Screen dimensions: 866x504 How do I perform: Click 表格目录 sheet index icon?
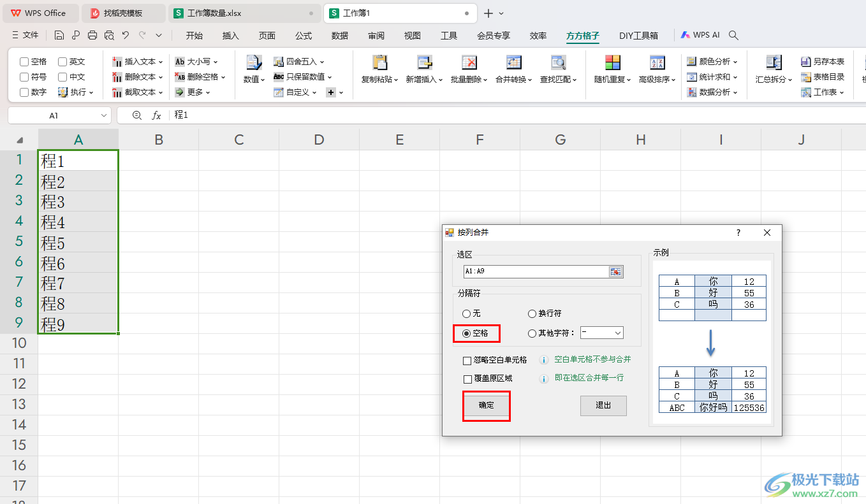coord(806,77)
